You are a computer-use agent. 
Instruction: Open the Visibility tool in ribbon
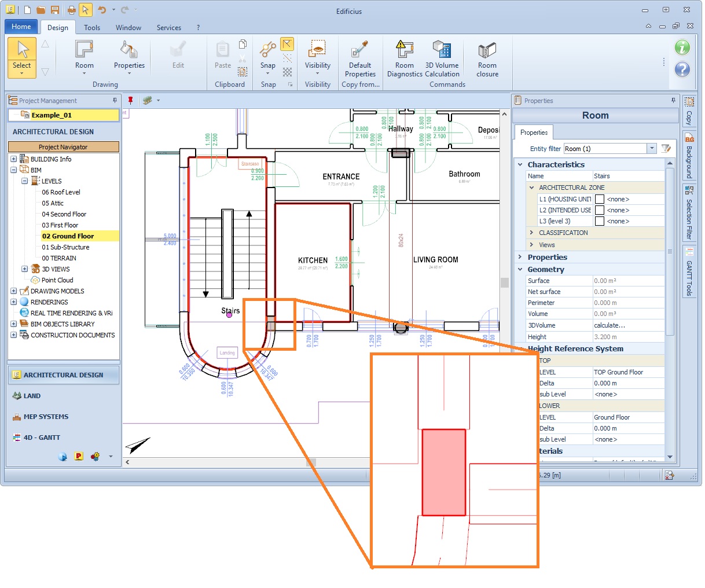[317, 50]
